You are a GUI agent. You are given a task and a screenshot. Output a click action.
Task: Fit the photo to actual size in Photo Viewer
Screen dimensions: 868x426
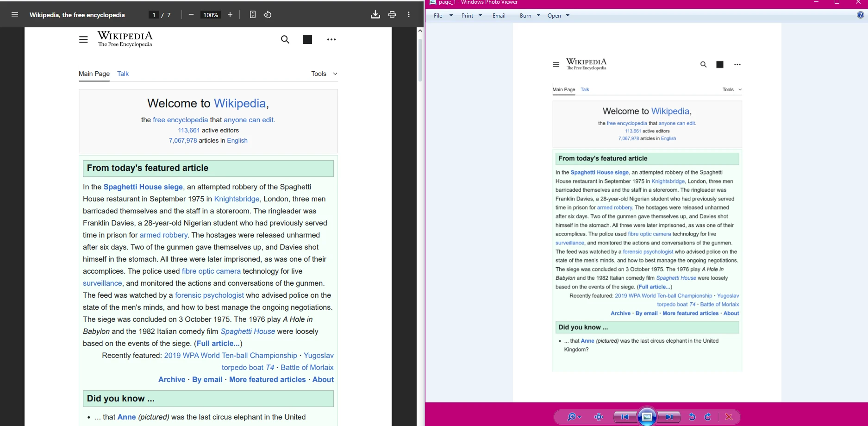[598, 417]
